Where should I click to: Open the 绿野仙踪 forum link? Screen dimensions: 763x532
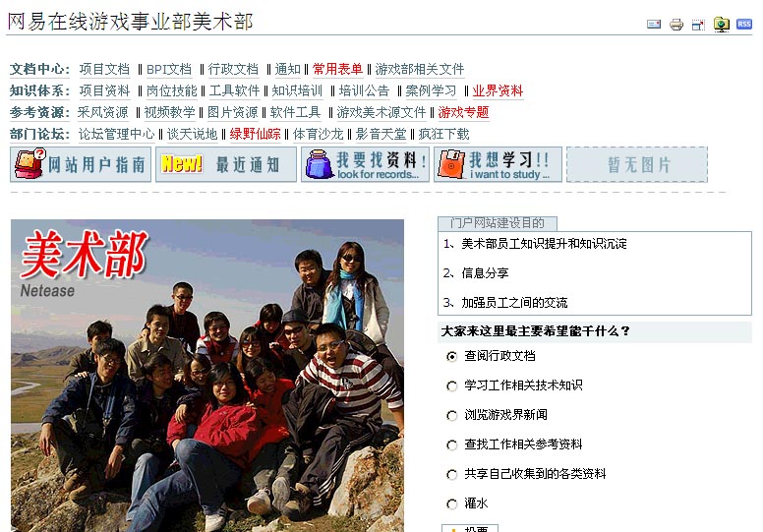(x=255, y=134)
